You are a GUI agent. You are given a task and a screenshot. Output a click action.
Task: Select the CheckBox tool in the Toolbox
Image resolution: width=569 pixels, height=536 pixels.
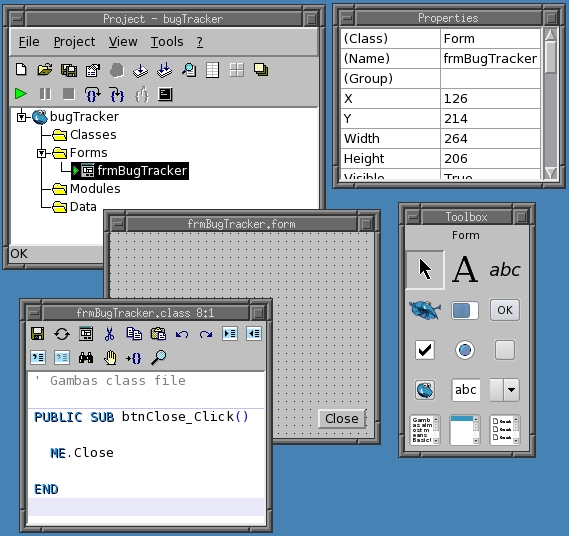point(425,350)
